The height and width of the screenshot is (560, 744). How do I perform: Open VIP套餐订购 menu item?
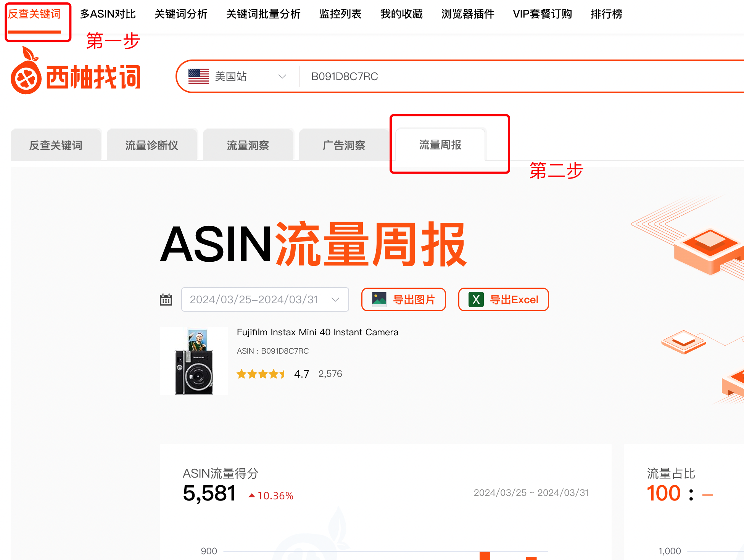pyautogui.click(x=543, y=14)
